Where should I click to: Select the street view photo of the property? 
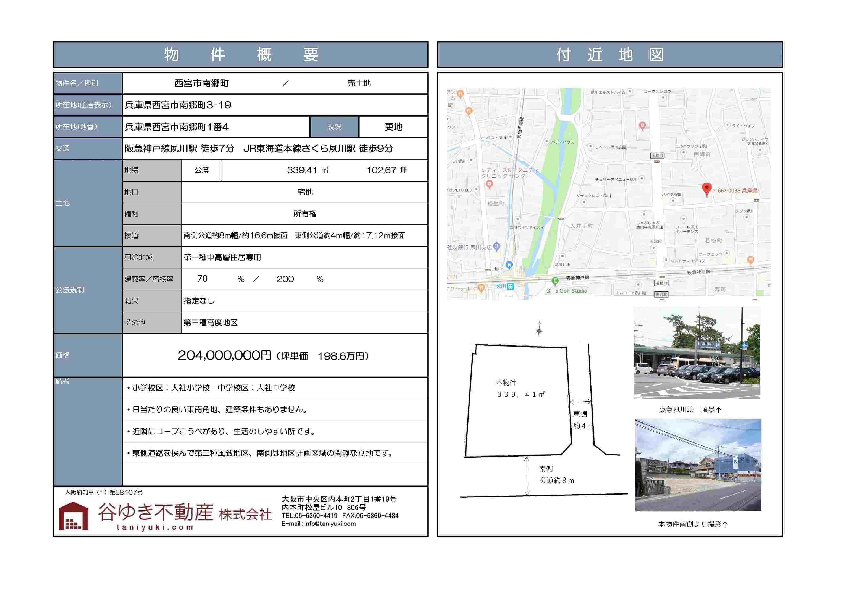[697, 465]
